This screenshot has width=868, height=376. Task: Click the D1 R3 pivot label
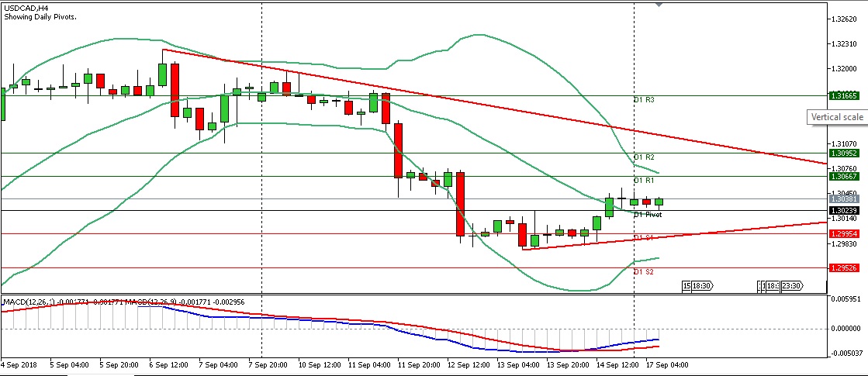point(644,100)
